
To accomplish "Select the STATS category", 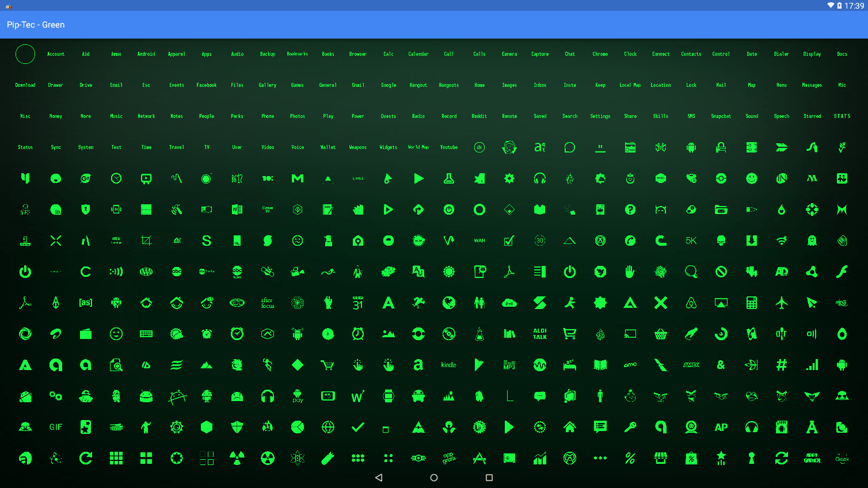I will click(842, 116).
